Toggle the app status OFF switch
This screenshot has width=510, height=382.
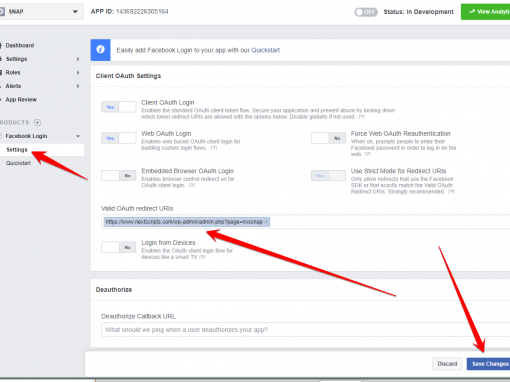(x=366, y=12)
